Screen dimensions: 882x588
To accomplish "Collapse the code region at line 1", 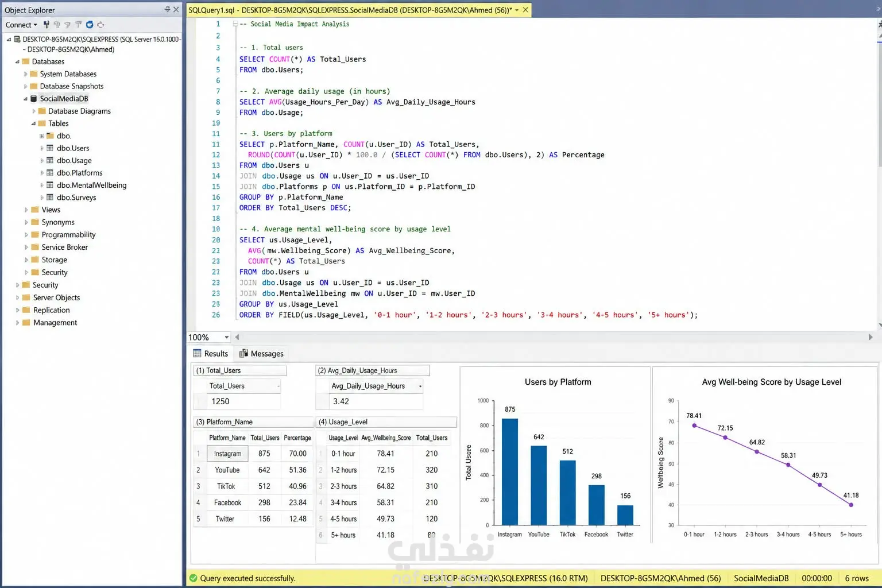I will click(x=235, y=24).
